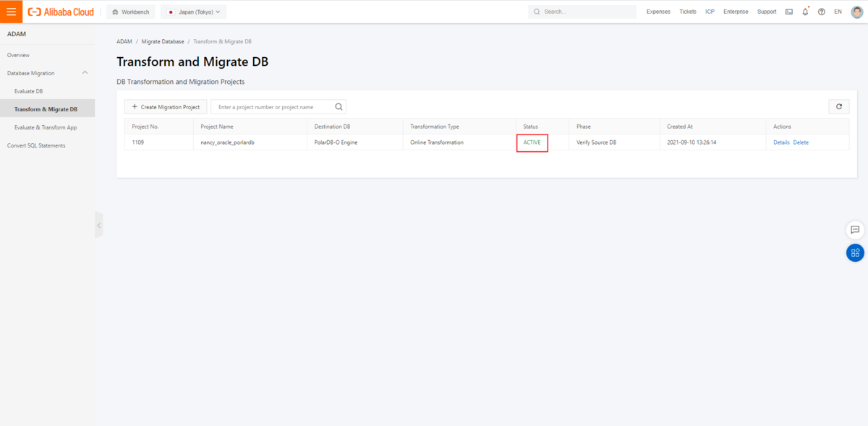Click Verify Source DB phase
Image resolution: width=868 pixels, height=426 pixels.
(596, 142)
